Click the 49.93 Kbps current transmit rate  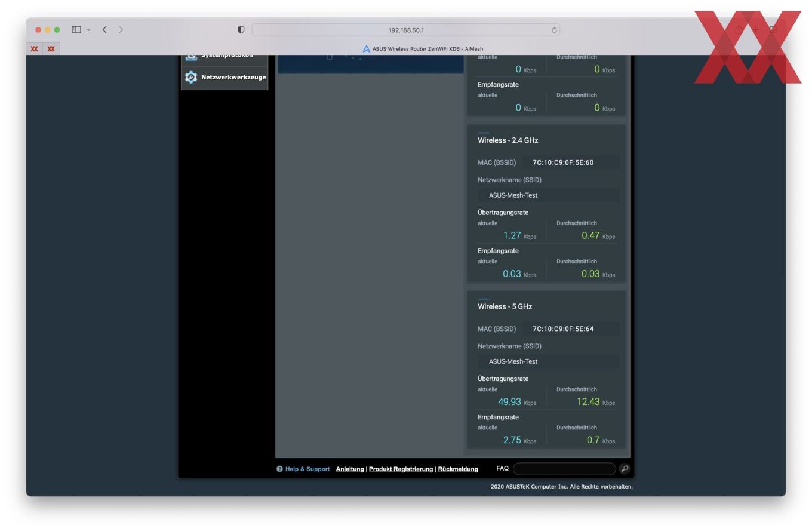[517, 402]
